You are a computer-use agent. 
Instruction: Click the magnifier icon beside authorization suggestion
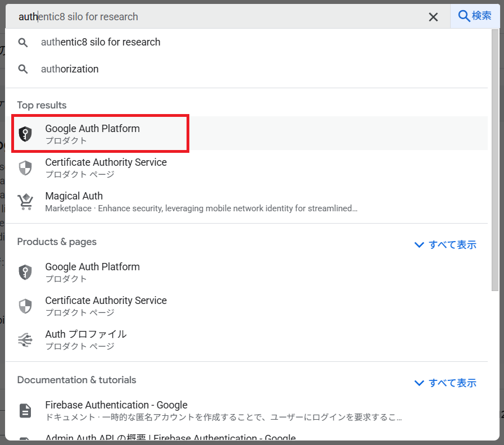tap(23, 69)
